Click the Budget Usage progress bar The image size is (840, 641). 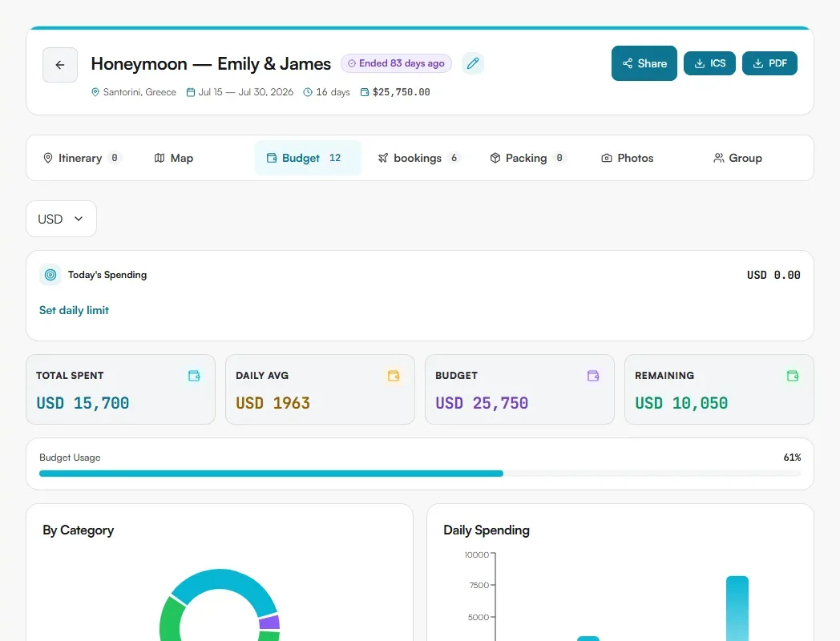(420, 474)
